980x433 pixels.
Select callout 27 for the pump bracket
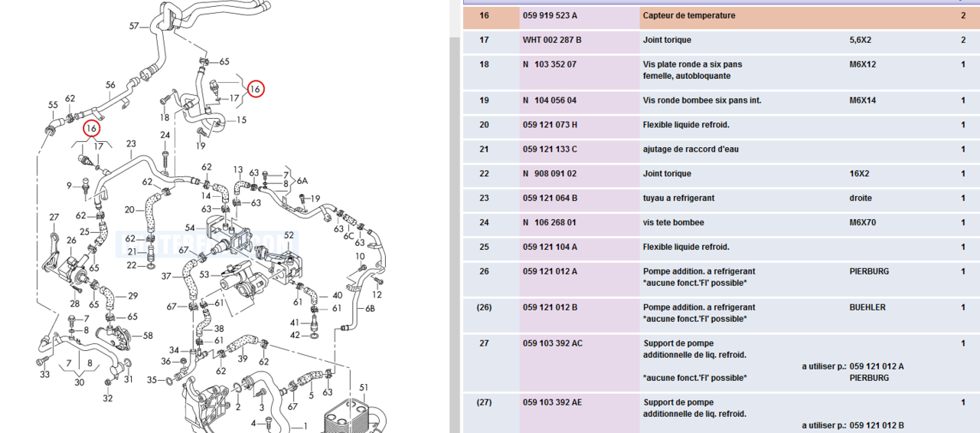coord(54,218)
